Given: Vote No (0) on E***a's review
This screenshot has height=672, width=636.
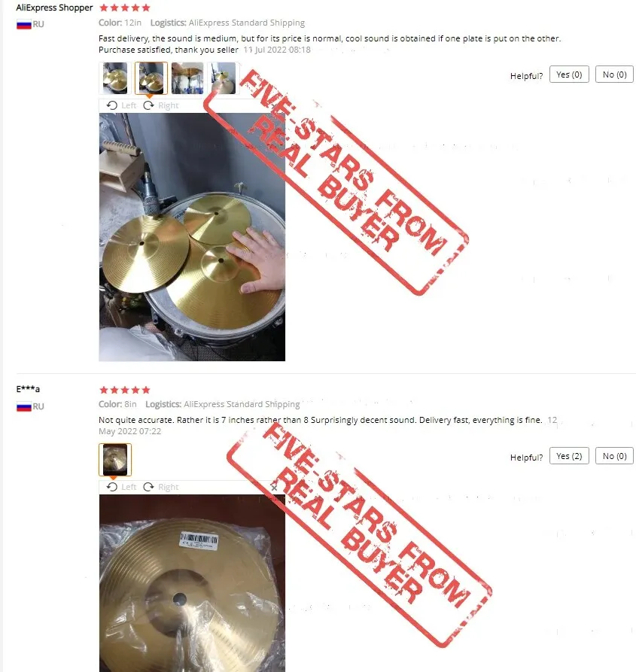Looking at the screenshot, I should pos(615,456).
